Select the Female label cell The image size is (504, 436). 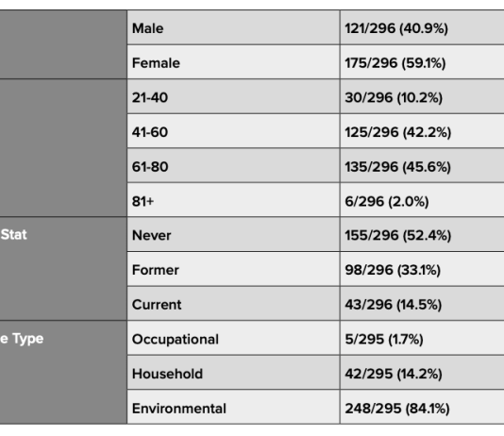233,62
